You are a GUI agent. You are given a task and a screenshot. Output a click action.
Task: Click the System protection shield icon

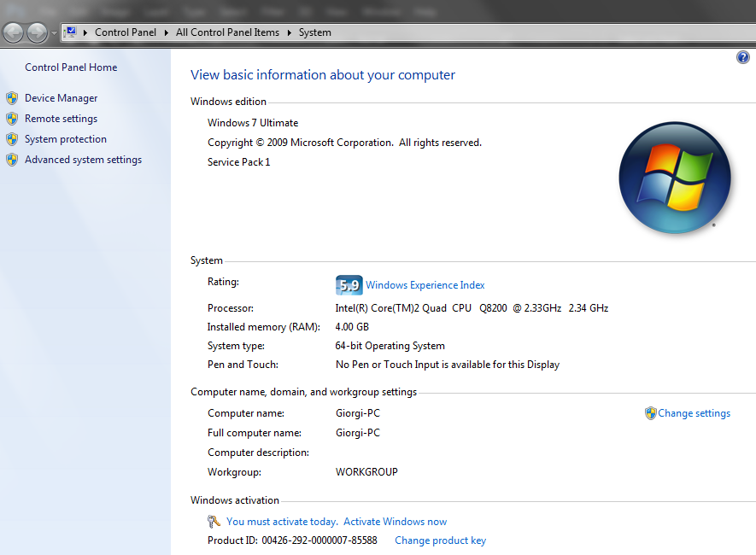(12, 139)
